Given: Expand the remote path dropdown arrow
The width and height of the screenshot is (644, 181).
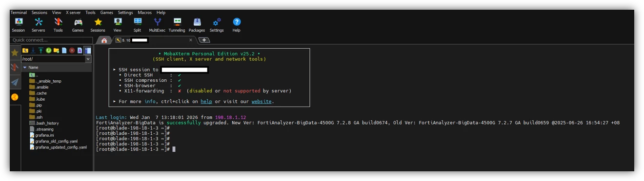Looking at the screenshot, I should tap(88, 59).
